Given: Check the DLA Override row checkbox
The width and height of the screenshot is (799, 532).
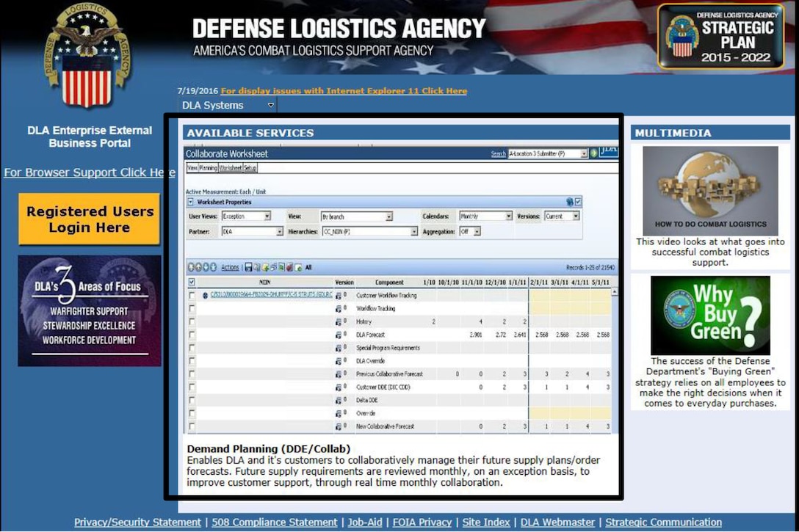Looking at the screenshot, I should coord(192,361).
